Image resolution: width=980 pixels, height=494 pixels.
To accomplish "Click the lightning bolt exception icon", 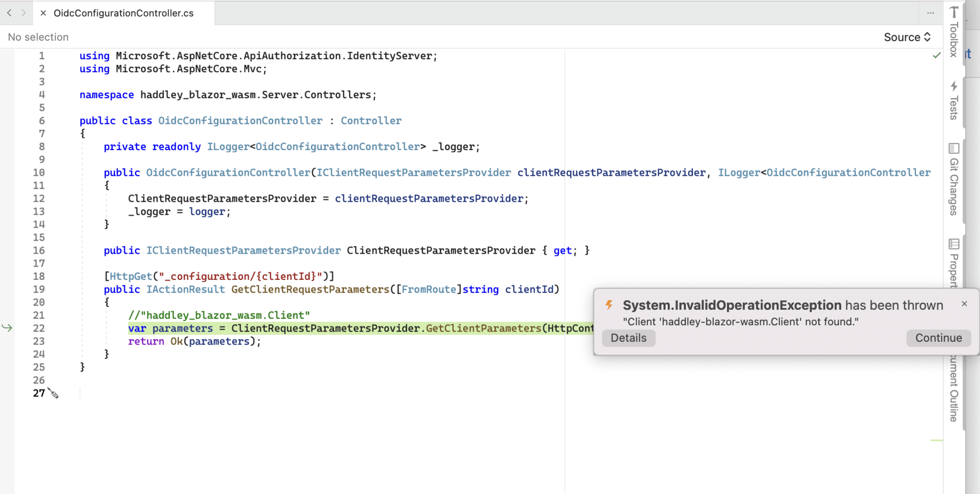I will (609, 305).
